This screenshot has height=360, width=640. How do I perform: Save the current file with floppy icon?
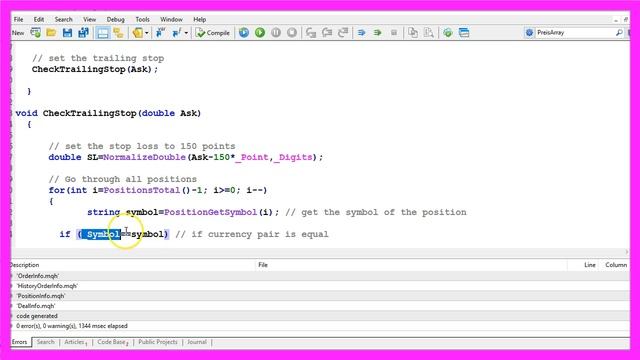tap(67, 33)
